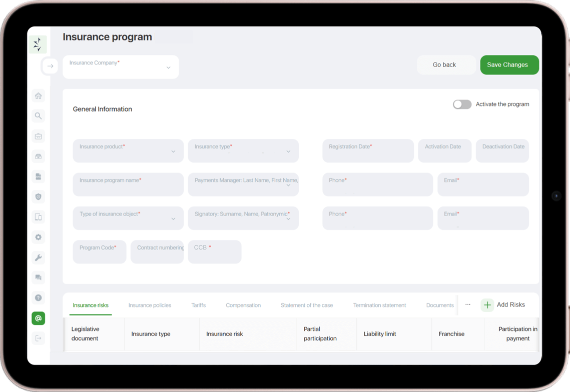570x392 pixels.
Task: Focus the CCB field
Action: click(x=215, y=252)
